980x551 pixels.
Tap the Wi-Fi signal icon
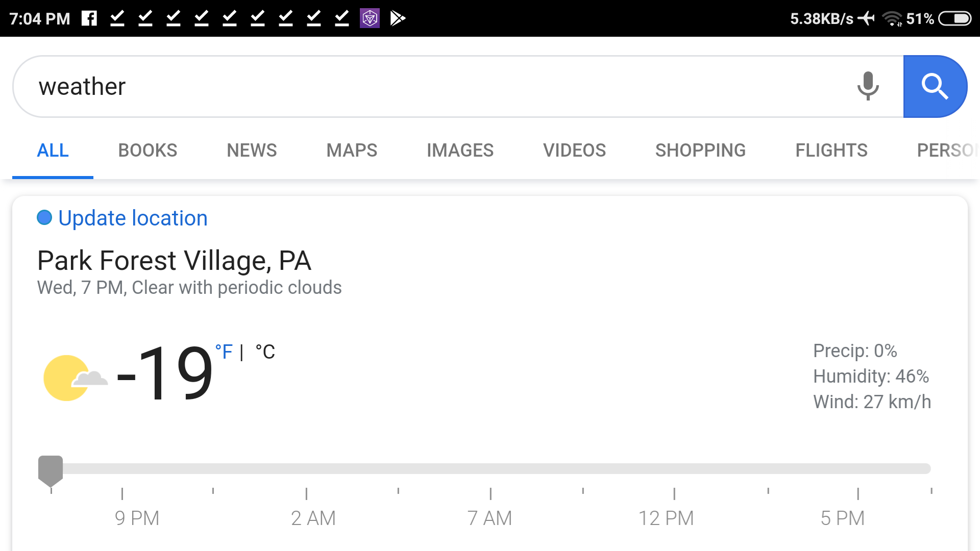coord(892,18)
